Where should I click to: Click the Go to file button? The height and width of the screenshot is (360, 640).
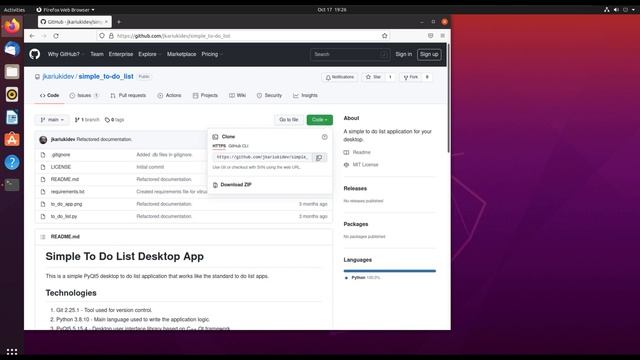289,120
